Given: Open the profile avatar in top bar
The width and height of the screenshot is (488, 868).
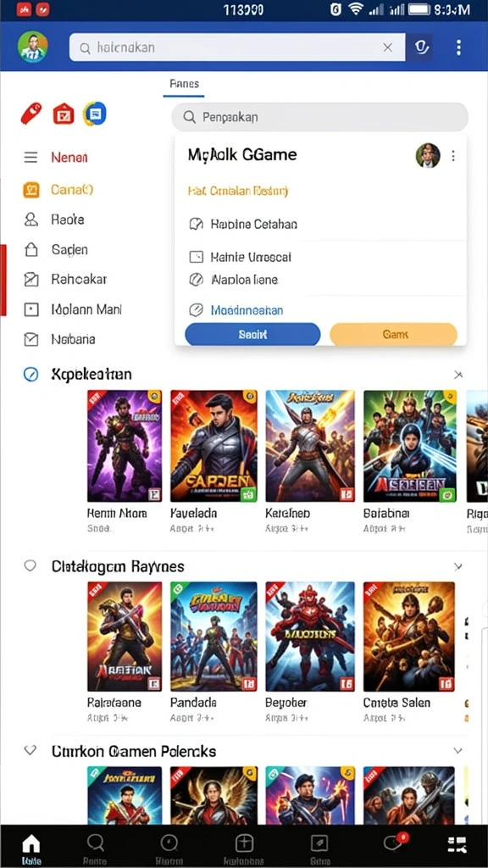Looking at the screenshot, I should [33, 47].
